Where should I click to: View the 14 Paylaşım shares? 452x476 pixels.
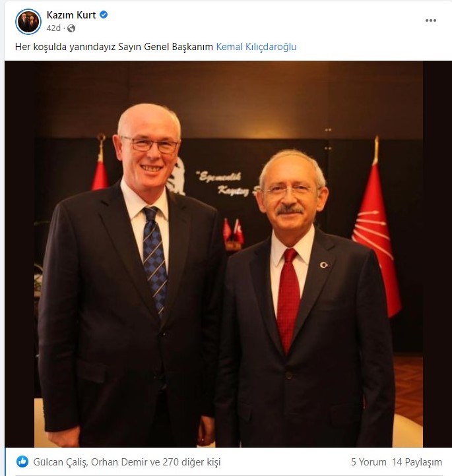[x=417, y=462]
